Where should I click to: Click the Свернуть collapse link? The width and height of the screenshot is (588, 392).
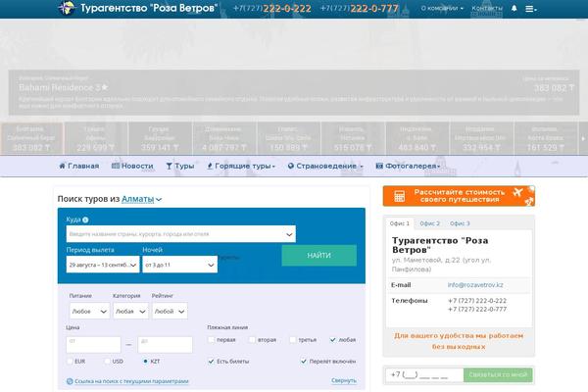coord(344,381)
